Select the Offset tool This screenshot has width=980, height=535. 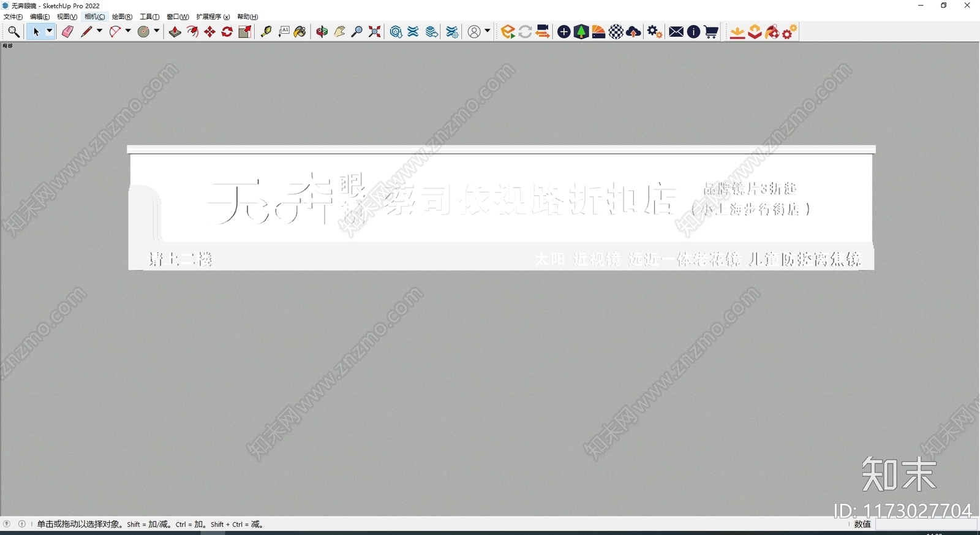tap(192, 32)
